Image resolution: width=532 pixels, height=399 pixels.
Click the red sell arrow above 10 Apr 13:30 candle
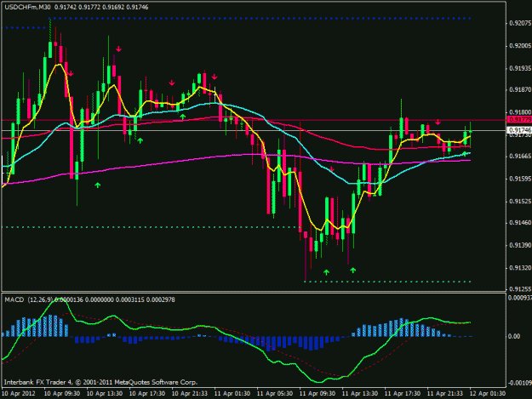click(x=118, y=49)
